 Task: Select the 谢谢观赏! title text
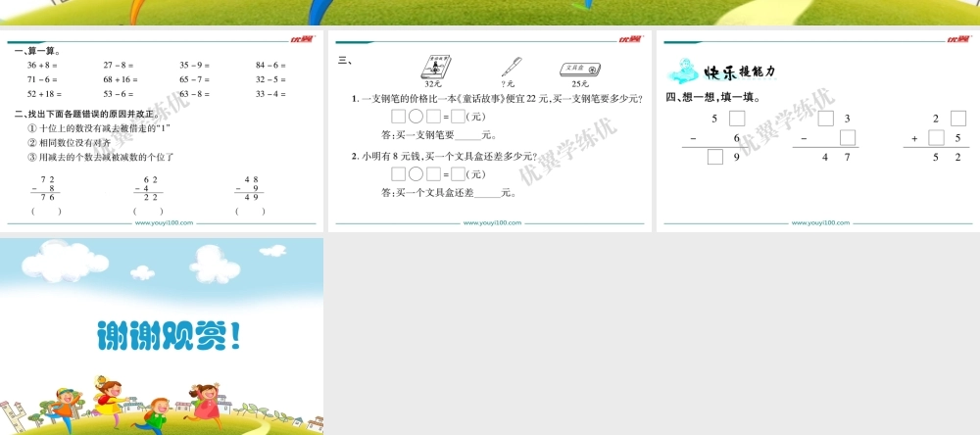click(x=169, y=336)
